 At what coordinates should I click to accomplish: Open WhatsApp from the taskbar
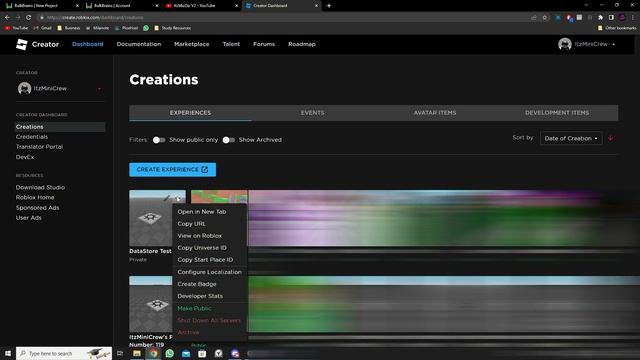click(x=169, y=353)
